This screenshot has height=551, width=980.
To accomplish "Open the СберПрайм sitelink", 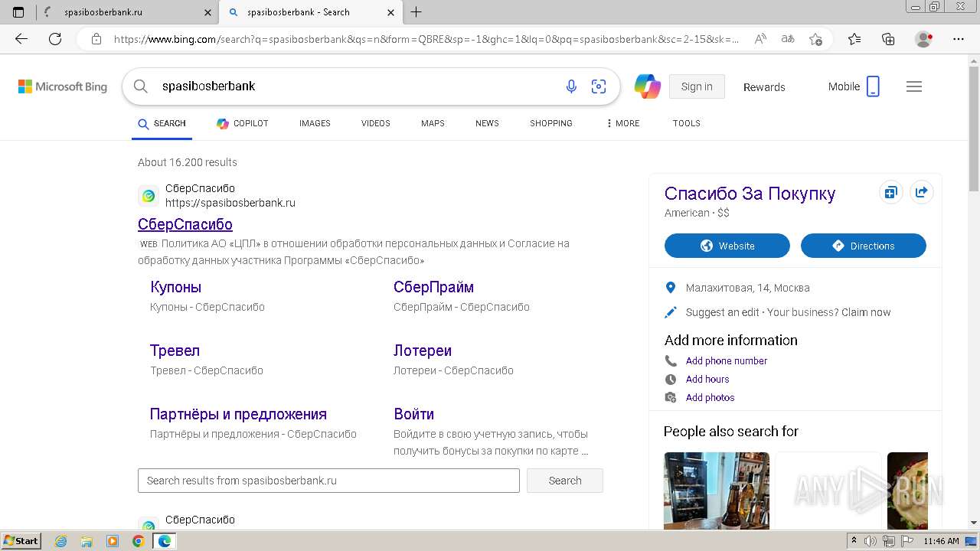I will (433, 288).
